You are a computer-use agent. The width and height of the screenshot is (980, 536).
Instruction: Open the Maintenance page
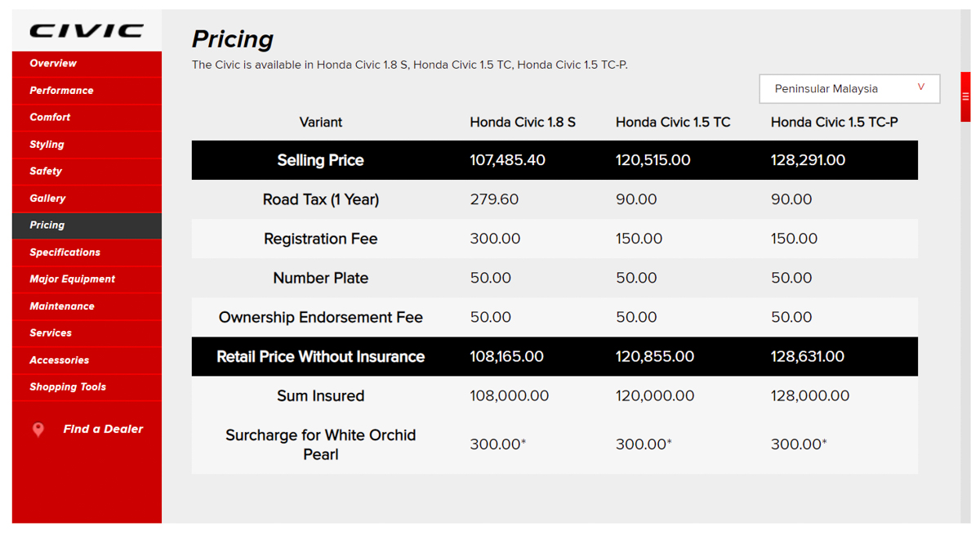(x=62, y=306)
